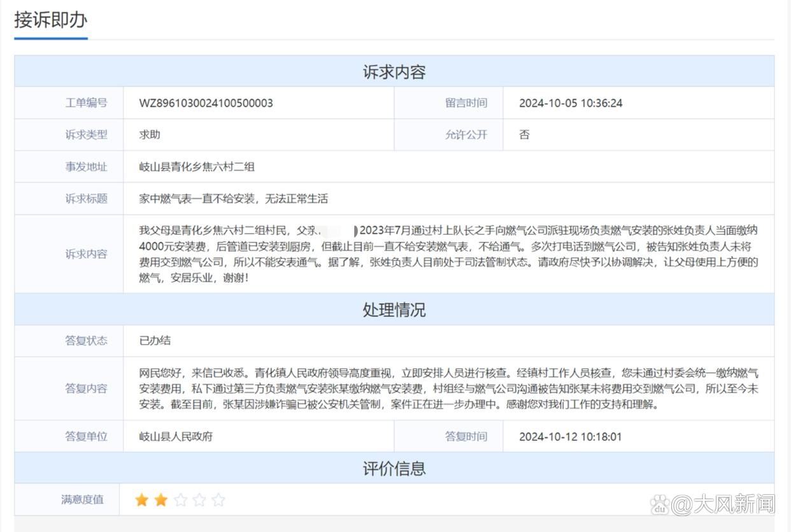The width and height of the screenshot is (791, 532).
Task: Click the first filled satisfaction star
Action: [x=141, y=500]
